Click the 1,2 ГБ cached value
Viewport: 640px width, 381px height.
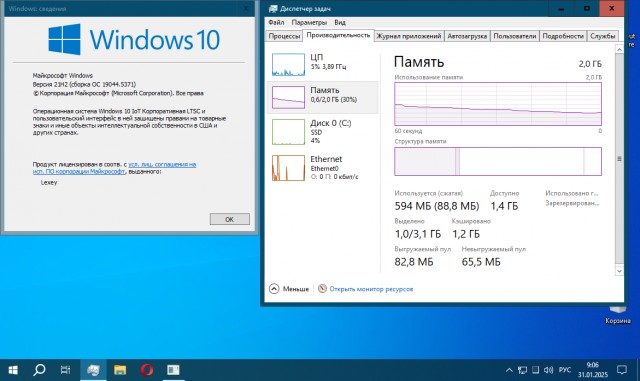tap(466, 234)
